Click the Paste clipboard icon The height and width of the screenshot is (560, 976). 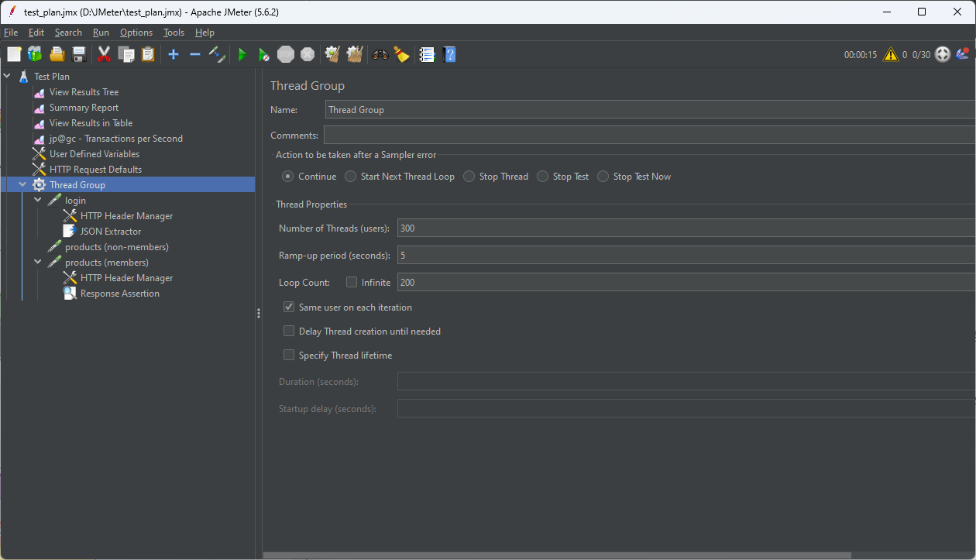tap(147, 54)
